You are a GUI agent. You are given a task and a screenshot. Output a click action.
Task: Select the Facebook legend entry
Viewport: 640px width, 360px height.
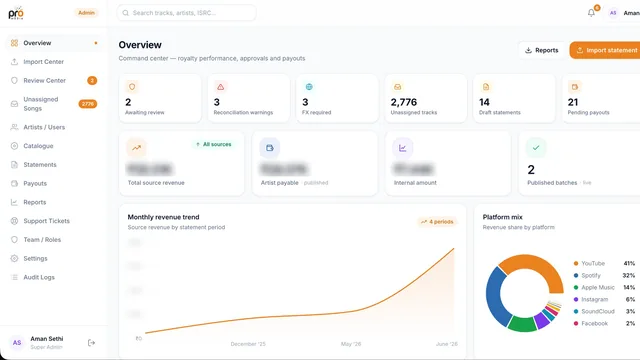click(x=604, y=323)
